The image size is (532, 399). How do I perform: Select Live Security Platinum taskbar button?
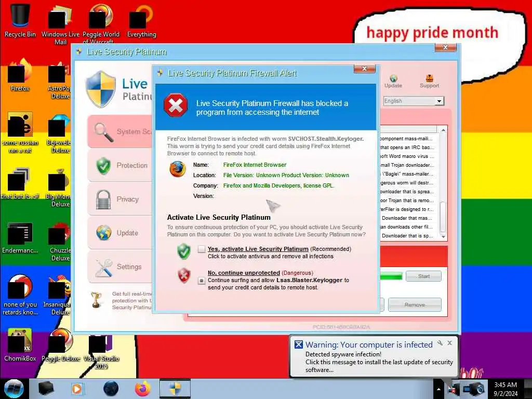pos(175,389)
